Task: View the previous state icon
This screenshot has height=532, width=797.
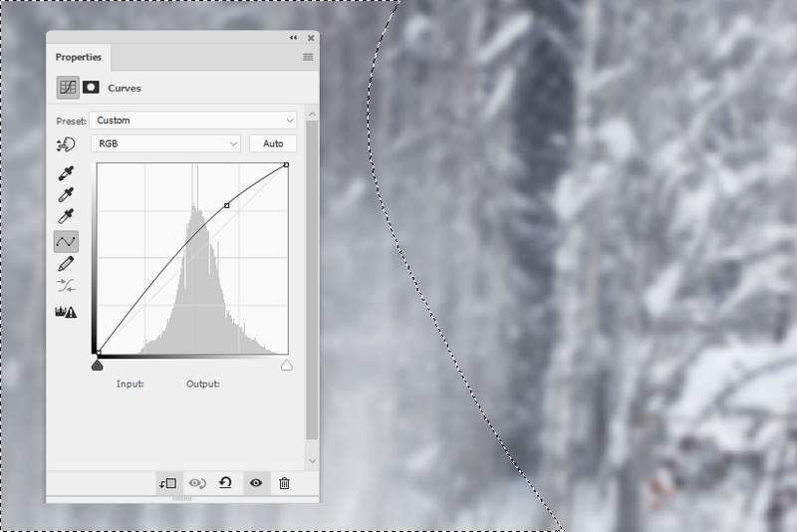Action: 197,483
